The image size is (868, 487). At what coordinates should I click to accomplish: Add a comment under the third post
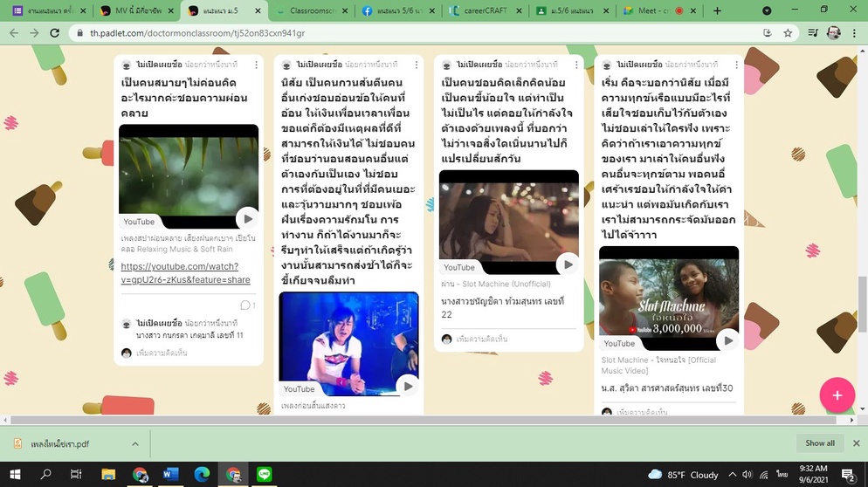(x=482, y=339)
